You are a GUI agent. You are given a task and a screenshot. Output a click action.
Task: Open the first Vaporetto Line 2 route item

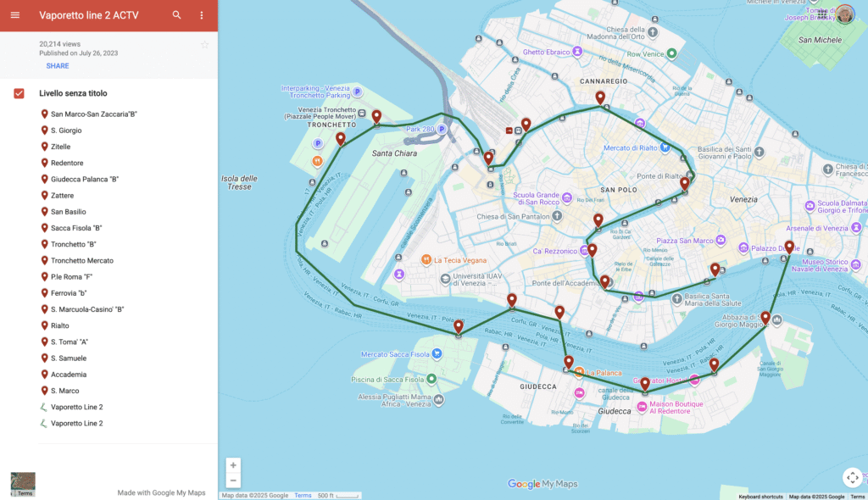tap(76, 408)
